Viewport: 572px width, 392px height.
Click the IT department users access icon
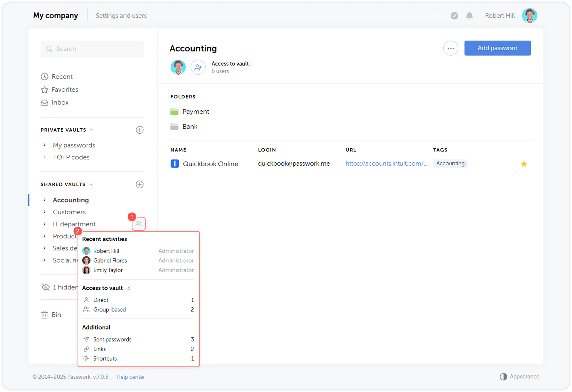[139, 224]
